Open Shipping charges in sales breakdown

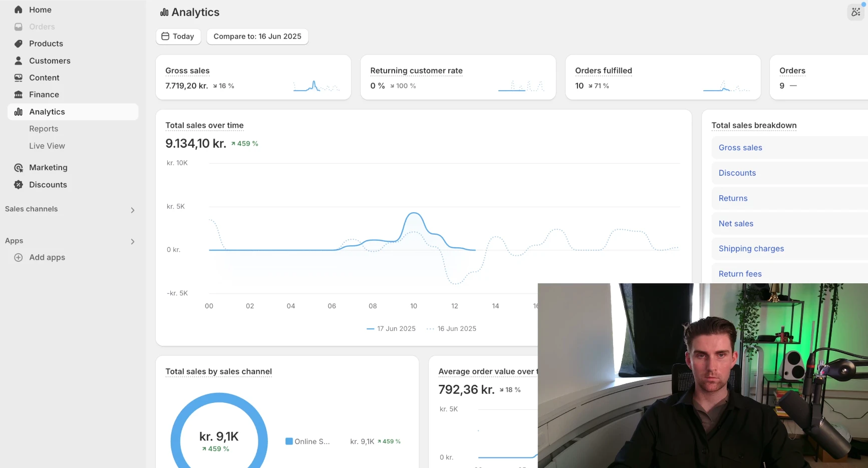tap(751, 249)
